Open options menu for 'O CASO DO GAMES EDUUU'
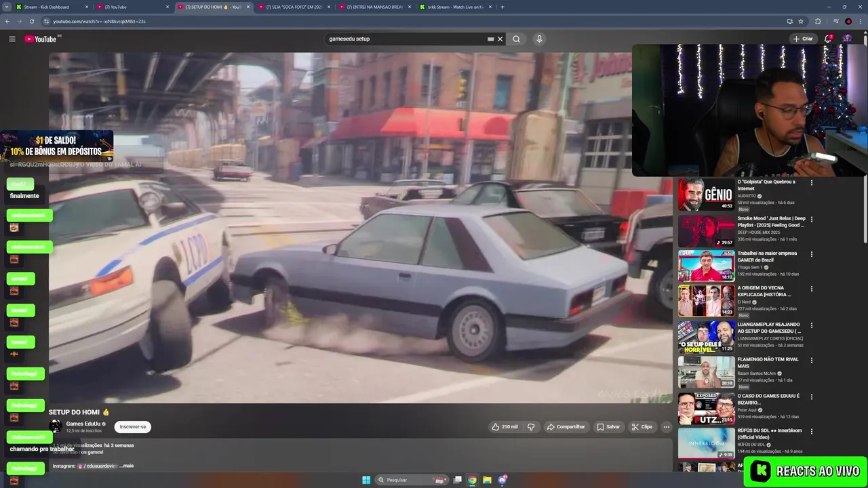The width and height of the screenshot is (868, 488). tap(812, 396)
